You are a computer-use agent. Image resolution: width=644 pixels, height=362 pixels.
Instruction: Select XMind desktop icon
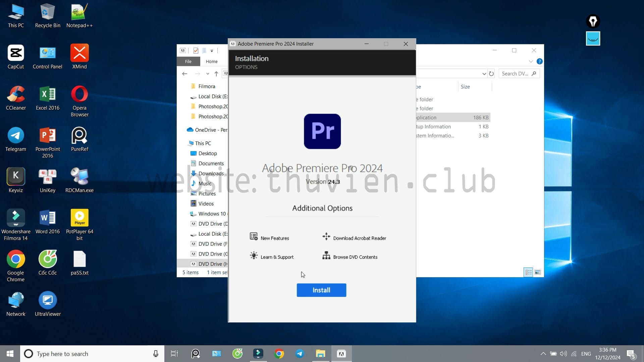pos(79,57)
